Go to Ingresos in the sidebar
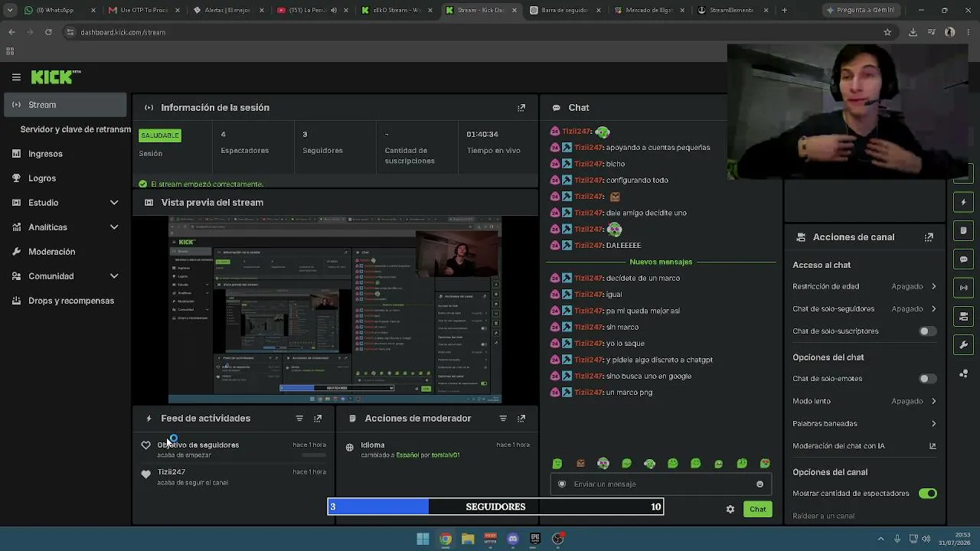Image resolution: width=980 pixels, height=551 pixels. point(65,154)
